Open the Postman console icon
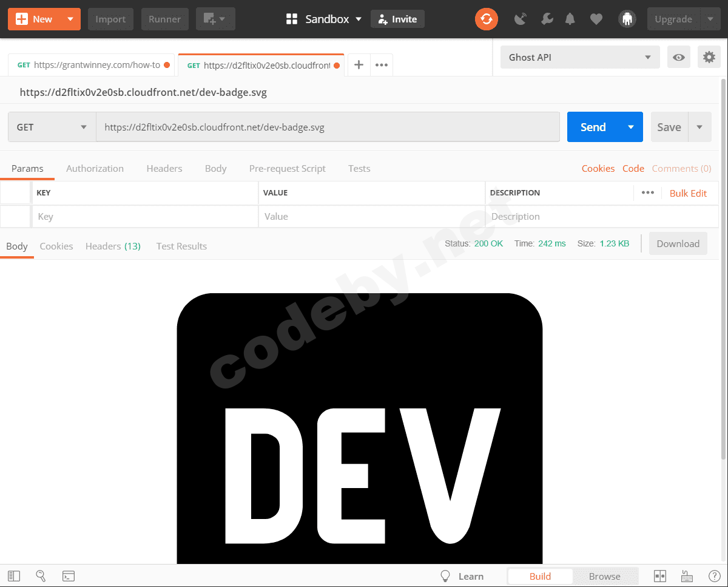The width and height of the screenshot is (728, 587). pos(69,576)
